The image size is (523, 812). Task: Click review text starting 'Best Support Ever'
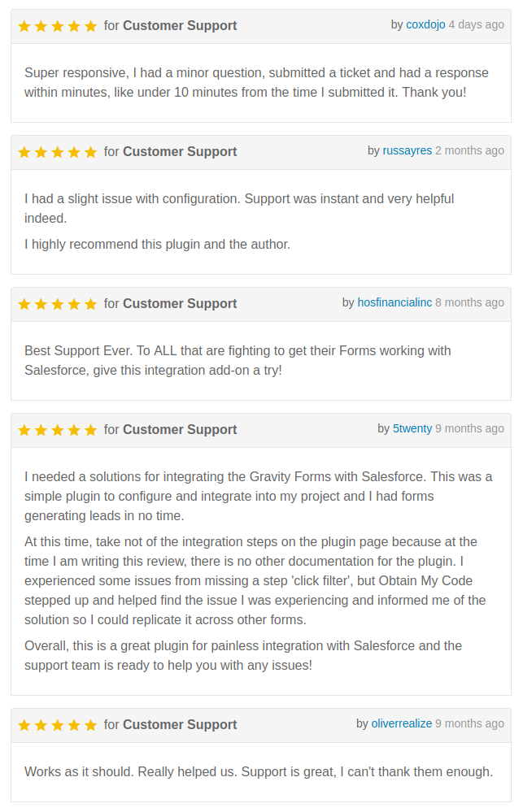(x=238, y=360)
